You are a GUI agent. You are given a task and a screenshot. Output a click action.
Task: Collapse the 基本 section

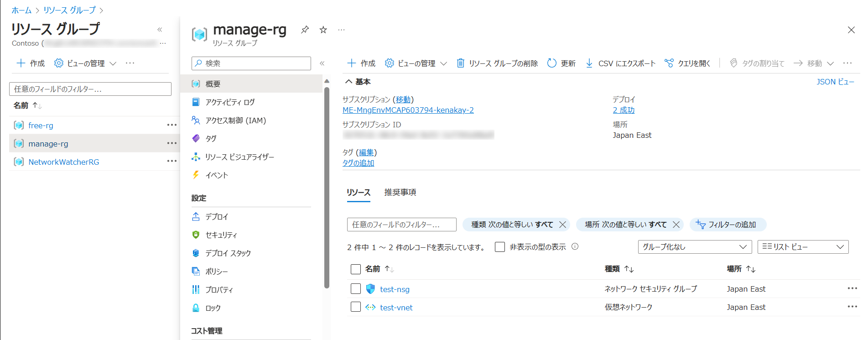pyautogui.click(x=358, y=82)
